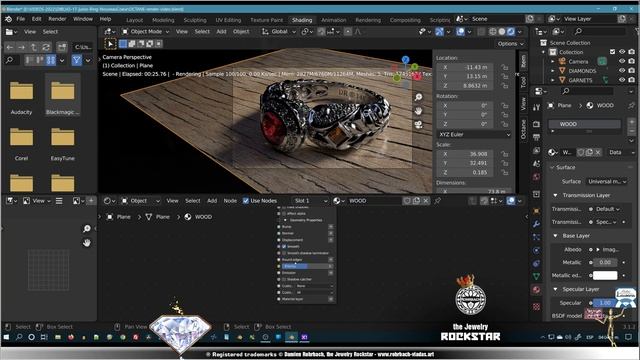Open the Options dropdown in viewport

pos(511,44)
